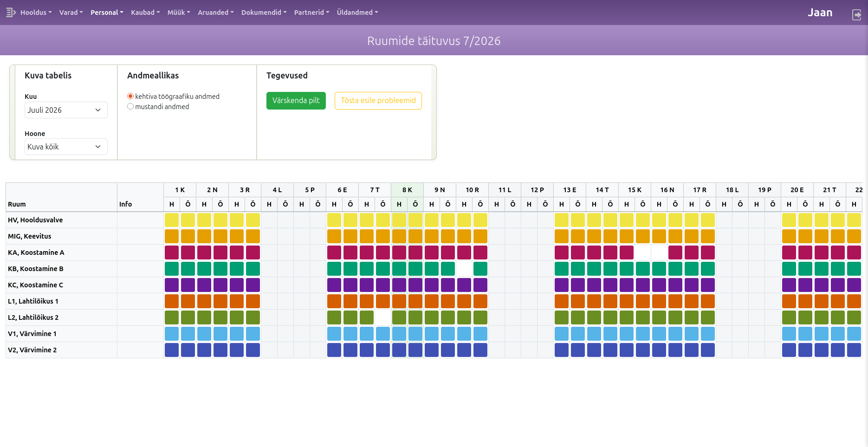Toggle the sidebar menu icon
This screenshot has height=447, width=868.
point(11,13)
